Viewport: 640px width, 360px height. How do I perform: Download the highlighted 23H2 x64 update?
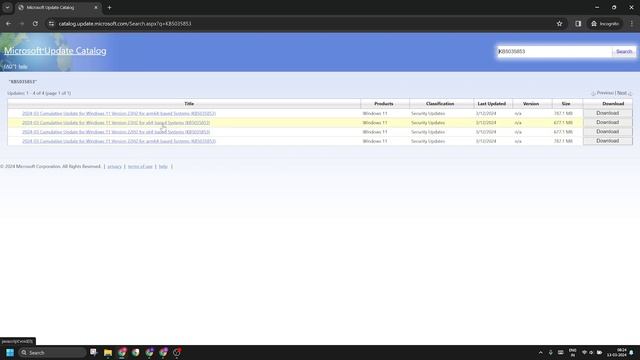pyautogui.click(x=607, y=122)
